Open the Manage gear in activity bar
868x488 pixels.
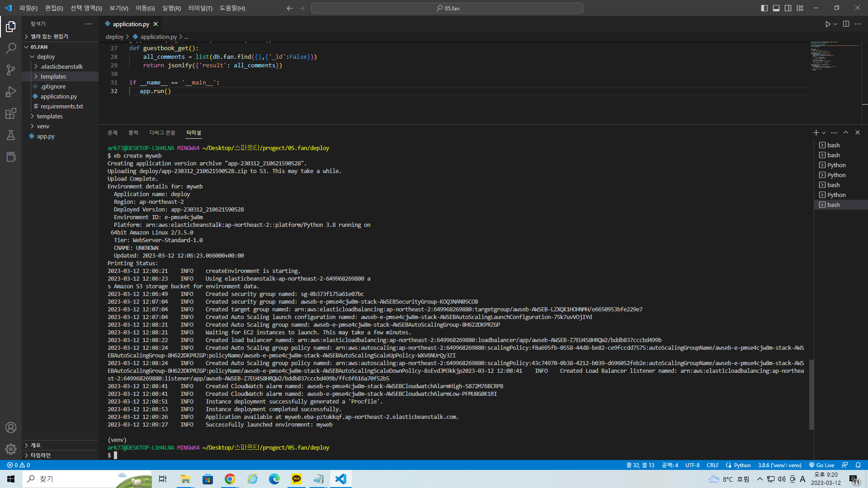(x=11, y=449)
